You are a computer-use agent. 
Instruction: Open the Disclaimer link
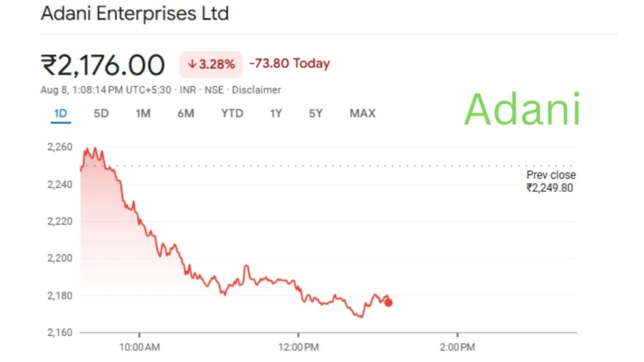(256, 90)
